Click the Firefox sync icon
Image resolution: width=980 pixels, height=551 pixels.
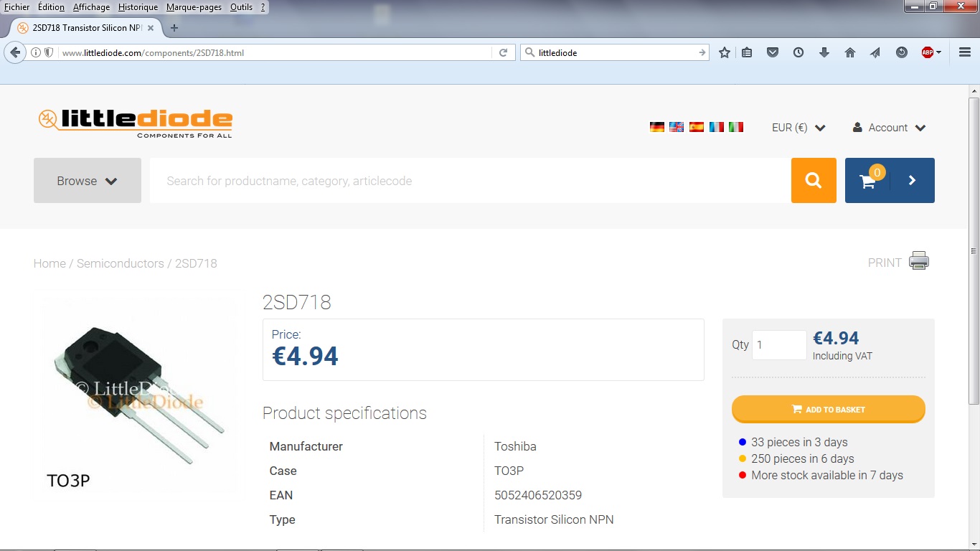tap(902, 52)
